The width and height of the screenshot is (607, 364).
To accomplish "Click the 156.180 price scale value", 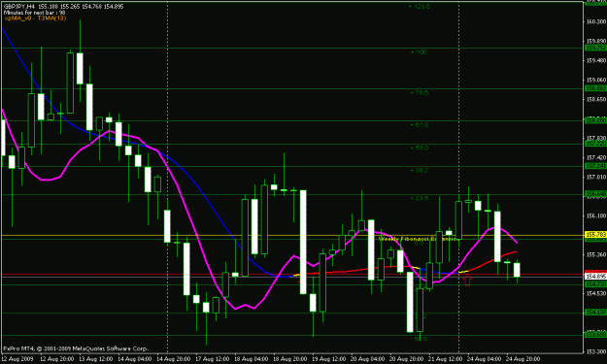I will (596, 215).
